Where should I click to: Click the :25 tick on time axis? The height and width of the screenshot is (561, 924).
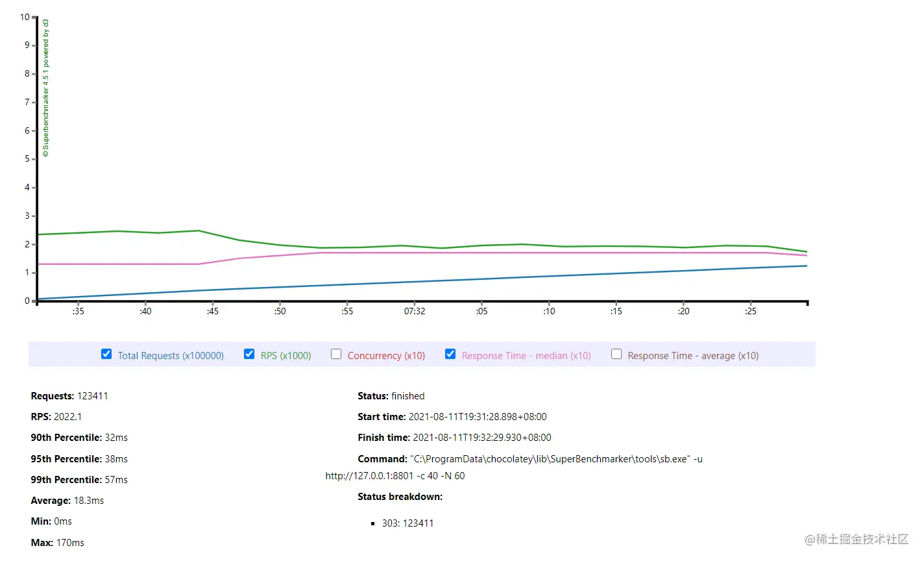[x=750, y=311]
